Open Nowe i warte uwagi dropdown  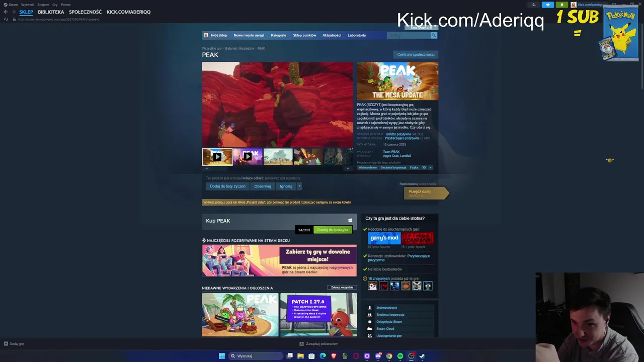pyautogui.click(x=249, y=35)
